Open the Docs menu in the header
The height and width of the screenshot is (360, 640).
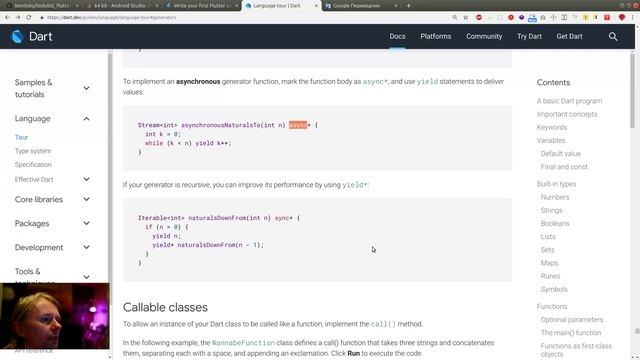coord(397,36)
